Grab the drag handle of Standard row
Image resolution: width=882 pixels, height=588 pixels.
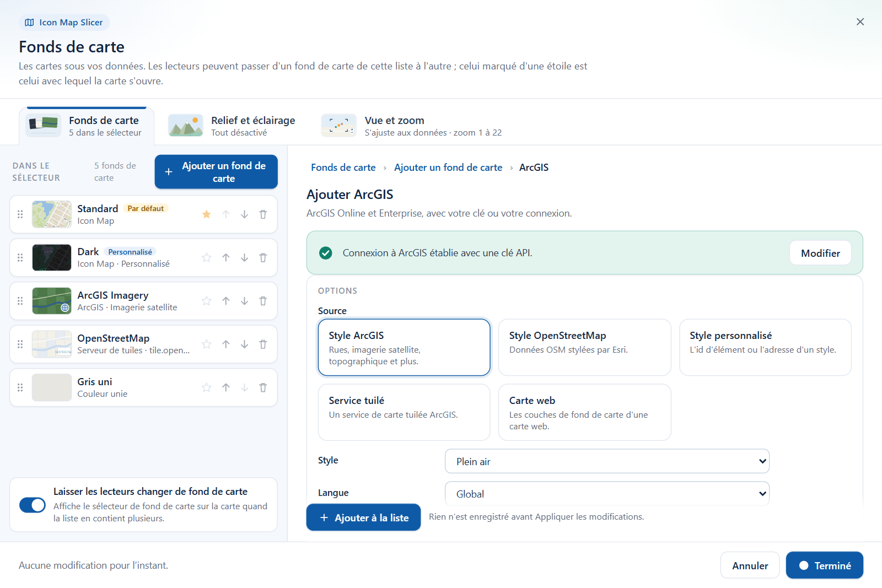tap(20, 214)
